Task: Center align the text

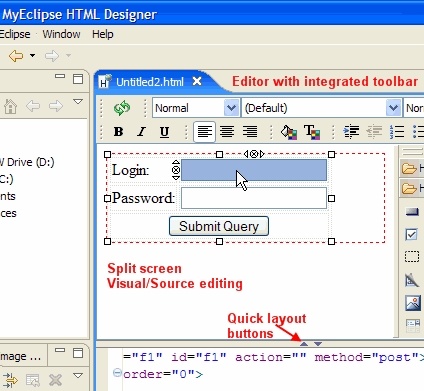Action: pyautogui.click(x=227, y=132)
